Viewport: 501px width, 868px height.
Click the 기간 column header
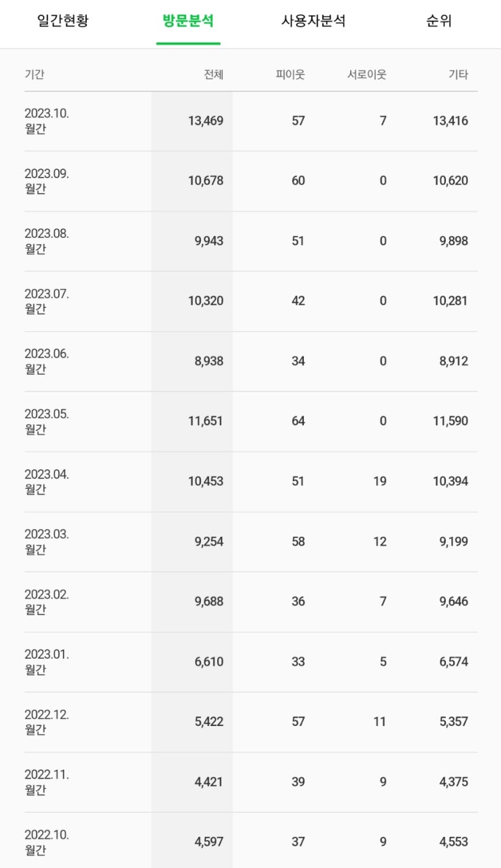point(34,75)
